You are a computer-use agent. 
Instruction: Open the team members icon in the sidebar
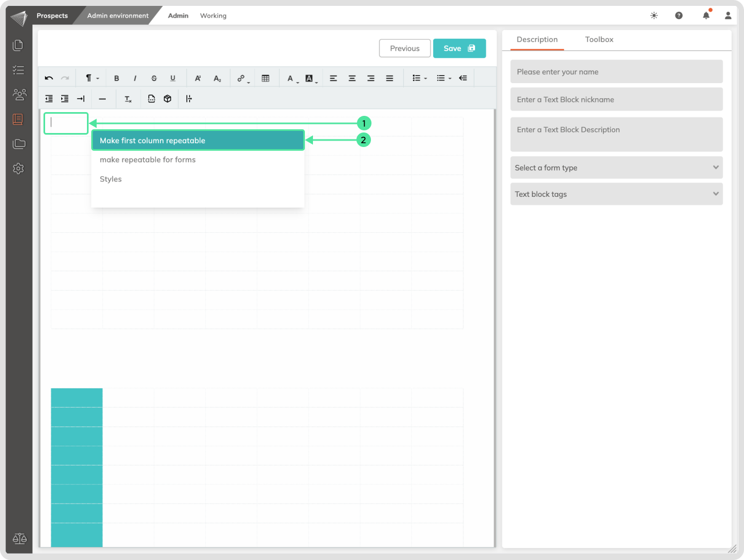click(x=19, y=95)
